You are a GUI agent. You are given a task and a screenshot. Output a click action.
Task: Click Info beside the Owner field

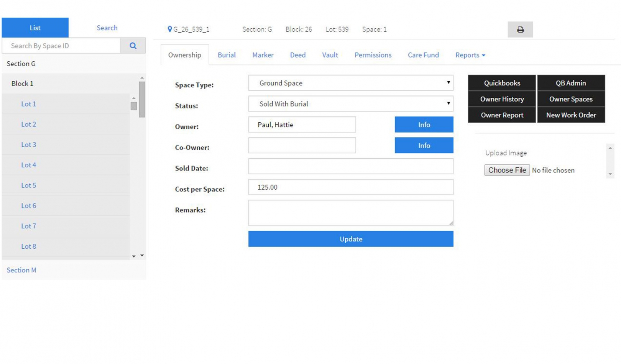click(424, 124)
